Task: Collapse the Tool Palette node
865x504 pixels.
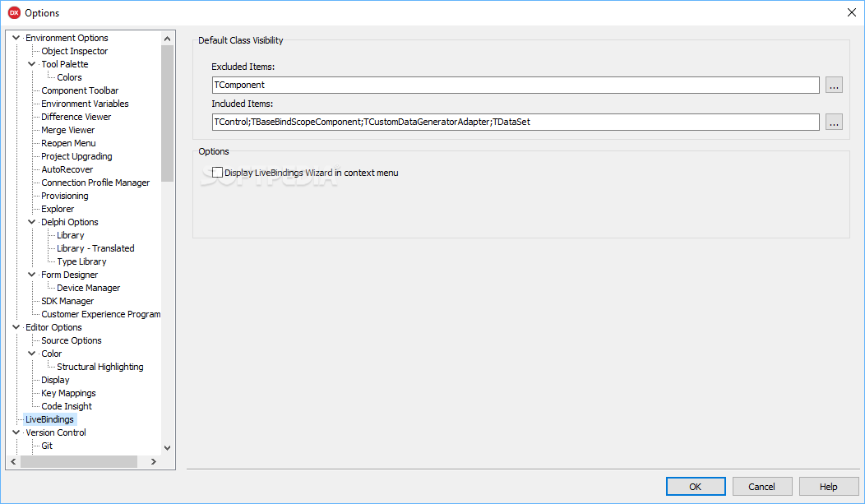Action: pos(32,64)
